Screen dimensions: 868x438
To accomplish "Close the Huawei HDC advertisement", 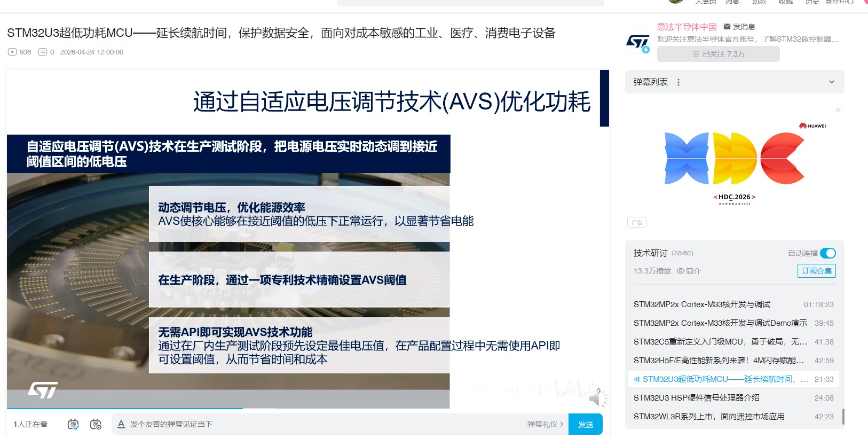I will [838, 109].
